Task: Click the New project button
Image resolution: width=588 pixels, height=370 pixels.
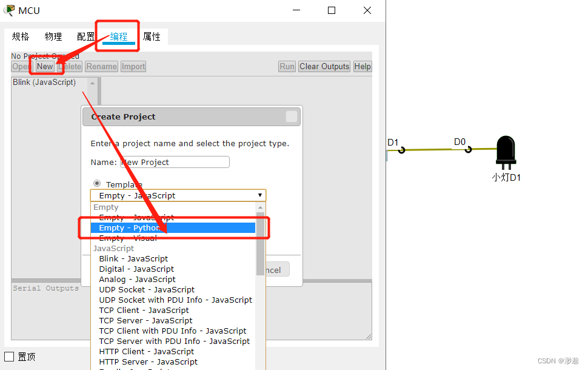Action: click(x=45, y=67)
